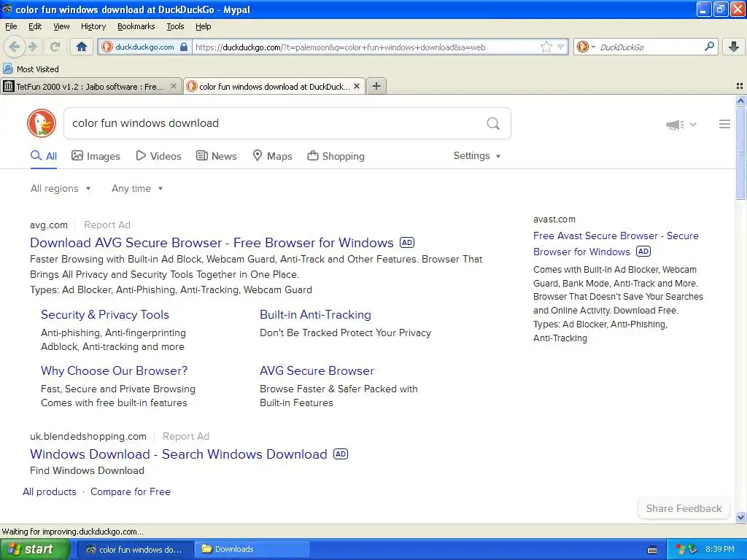Open Security & Privacy Tools sitelink
The width and height of the screenshot is (747, 560).
coord(105,315)
